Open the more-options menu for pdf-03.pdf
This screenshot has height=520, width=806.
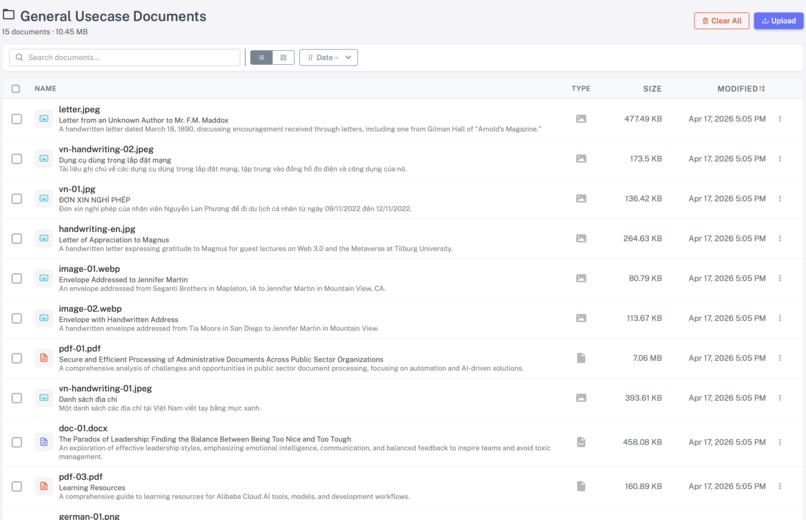point(780,486)
